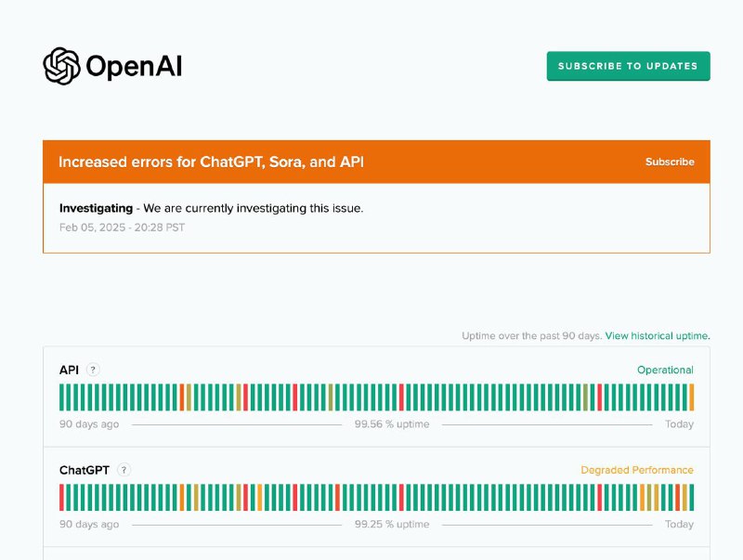This screenshot has height=560, width=743.
Task: Click the Investigating status label
Action: click(96, 208)
